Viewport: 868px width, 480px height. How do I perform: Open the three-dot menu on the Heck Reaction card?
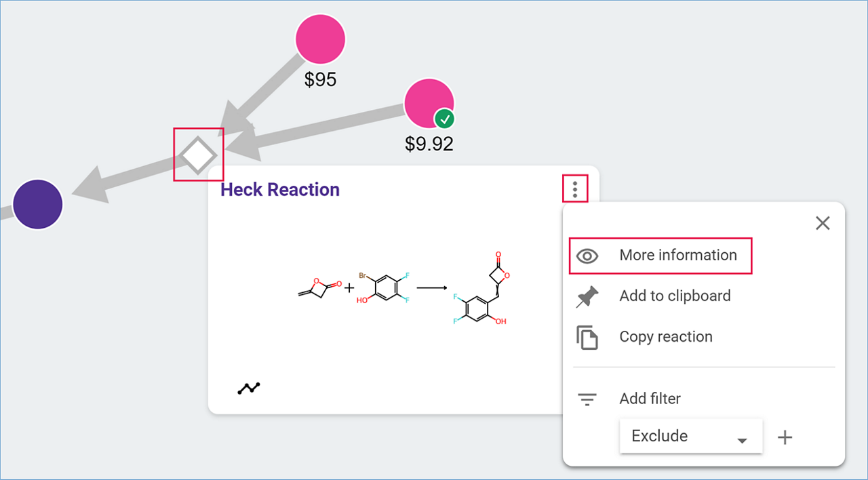pyautogui.click(x=575, y=188)
